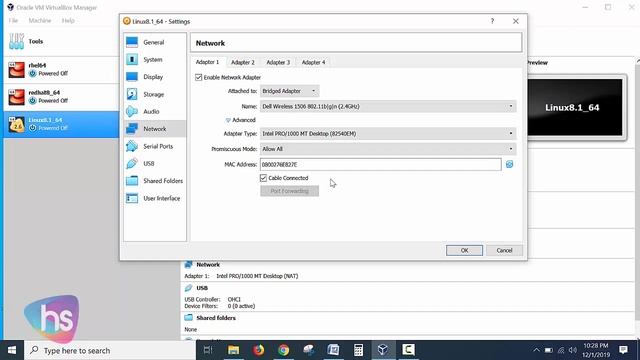Open the User Interface settings category

155,198
